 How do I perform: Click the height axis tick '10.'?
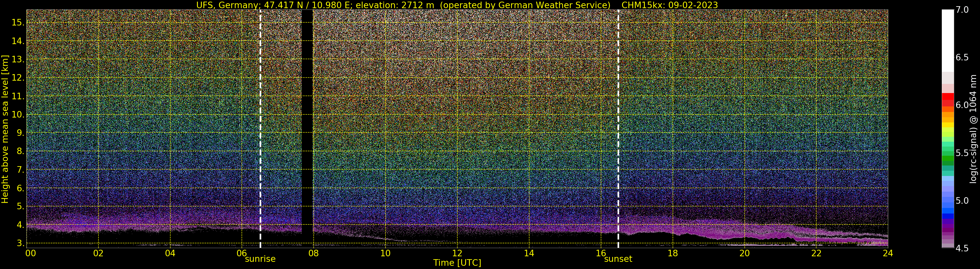[x=18, y=115]
